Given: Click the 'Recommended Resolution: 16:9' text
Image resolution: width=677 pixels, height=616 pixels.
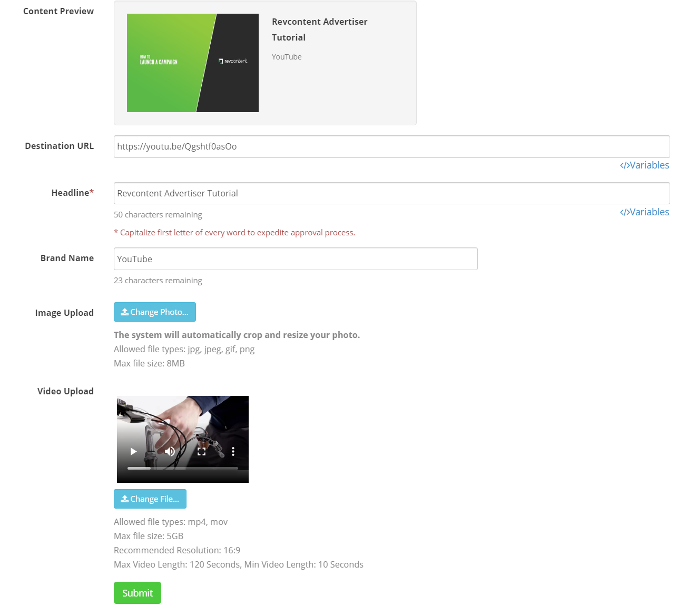Looking at the screenshot, I should (177, 550).
